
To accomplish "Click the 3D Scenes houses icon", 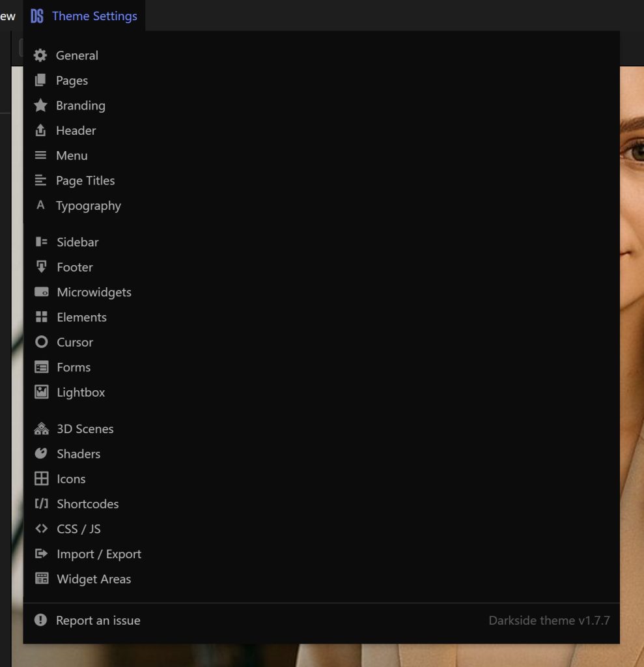I will click(41, 429).
